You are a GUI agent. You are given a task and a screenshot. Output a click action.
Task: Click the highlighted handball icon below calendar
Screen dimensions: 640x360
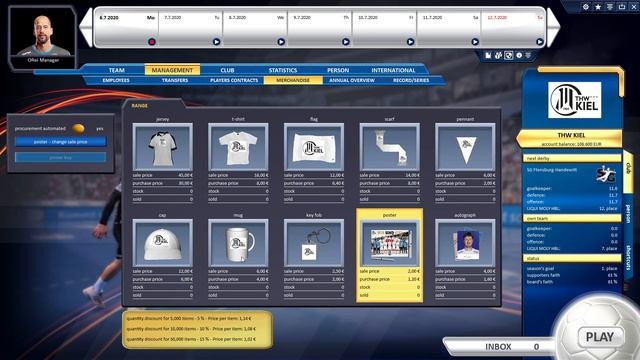[x=509, y=55]
